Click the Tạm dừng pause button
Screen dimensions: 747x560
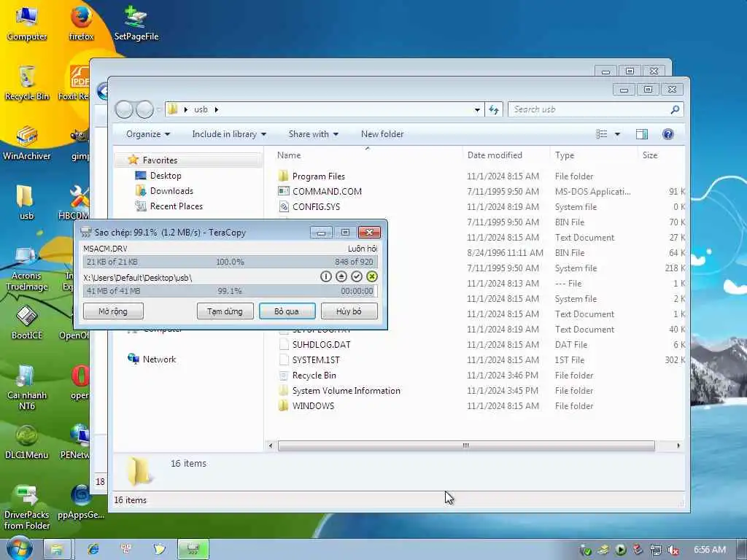[225, 311]
